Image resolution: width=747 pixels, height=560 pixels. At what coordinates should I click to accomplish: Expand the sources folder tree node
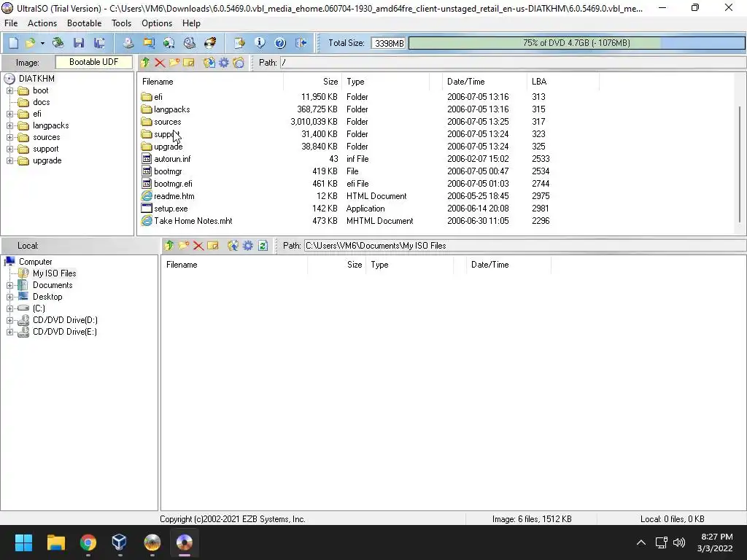pos(9,137)
